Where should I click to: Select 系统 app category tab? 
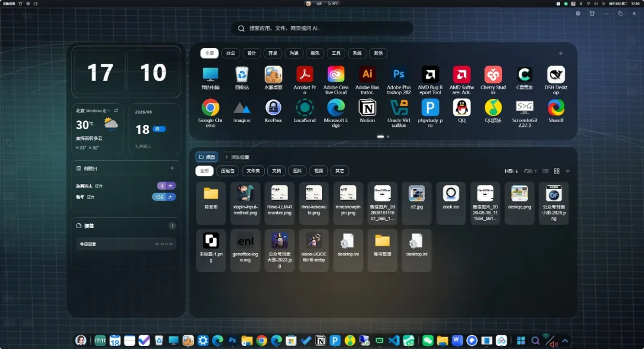pos(357,54)
